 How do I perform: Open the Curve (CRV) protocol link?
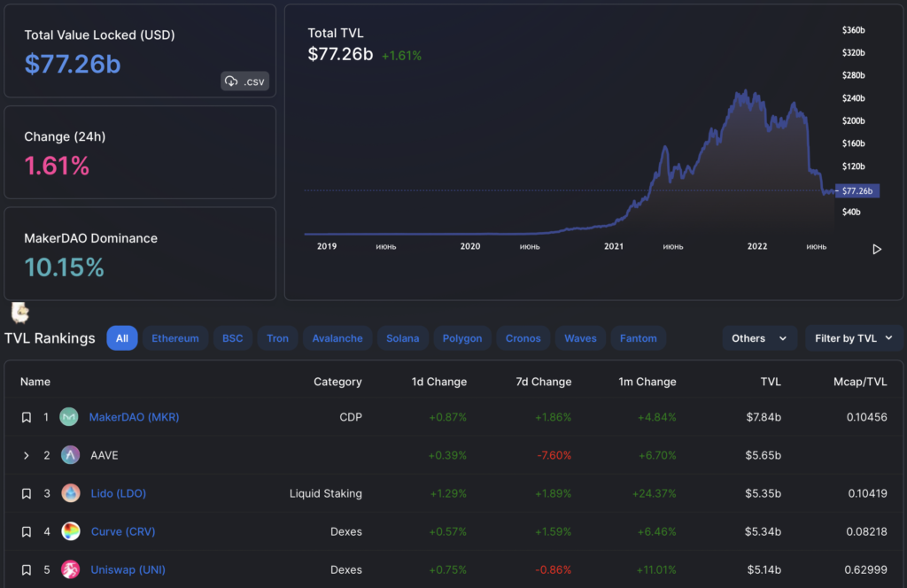(x=122, y=531)
